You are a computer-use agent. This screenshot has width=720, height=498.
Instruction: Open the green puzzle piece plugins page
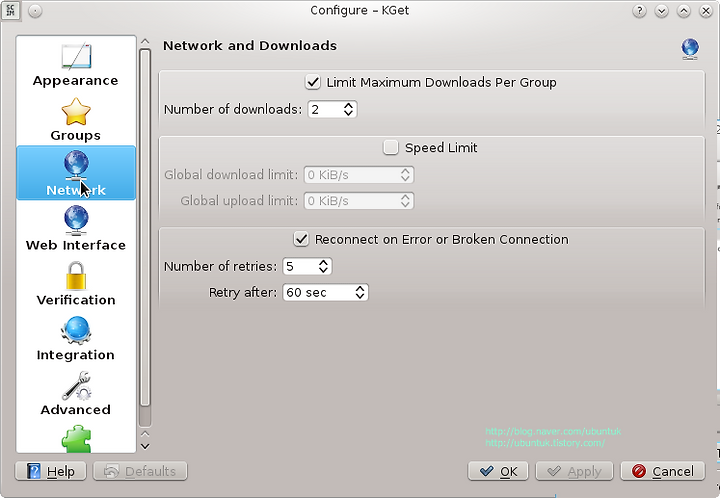tap(76, 439)
